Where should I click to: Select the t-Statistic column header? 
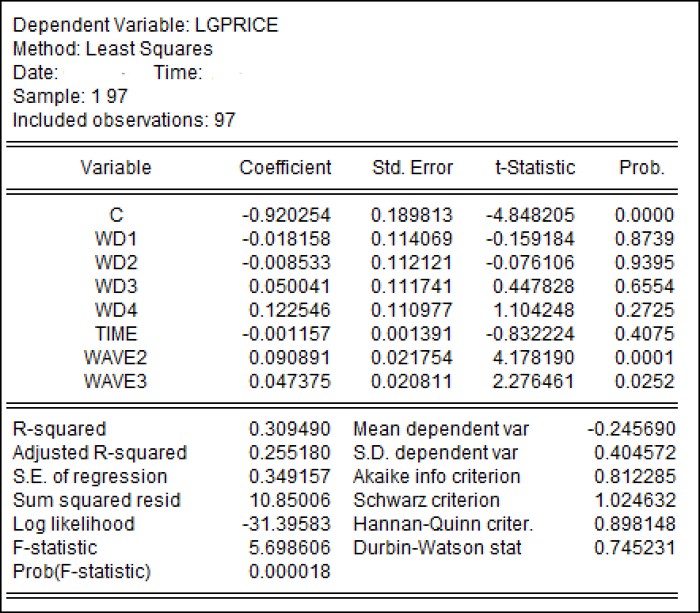[x=535, y=168]
